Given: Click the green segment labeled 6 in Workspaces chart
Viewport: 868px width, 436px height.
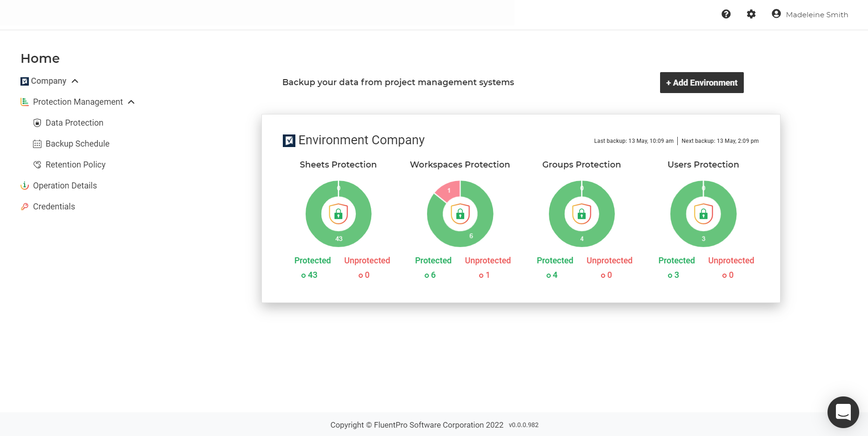Looking at the screenshot, I should pyautogui.click(x=471, y=236).
